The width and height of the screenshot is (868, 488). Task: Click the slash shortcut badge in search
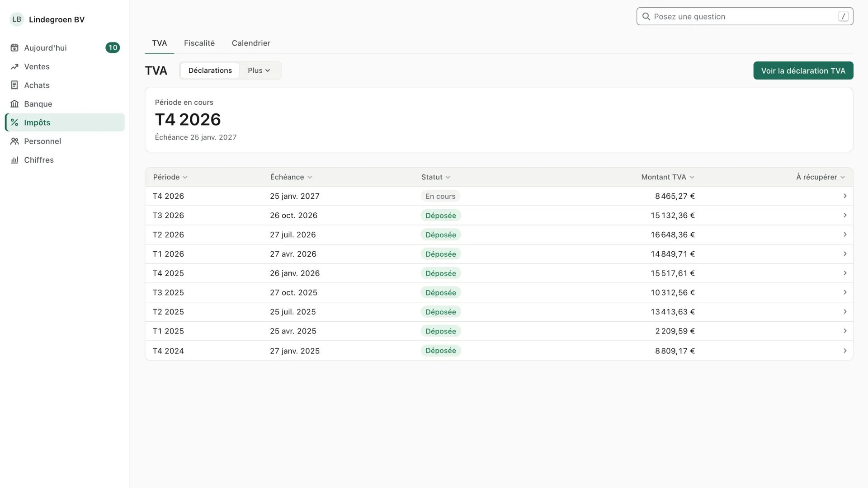(843, 16)
